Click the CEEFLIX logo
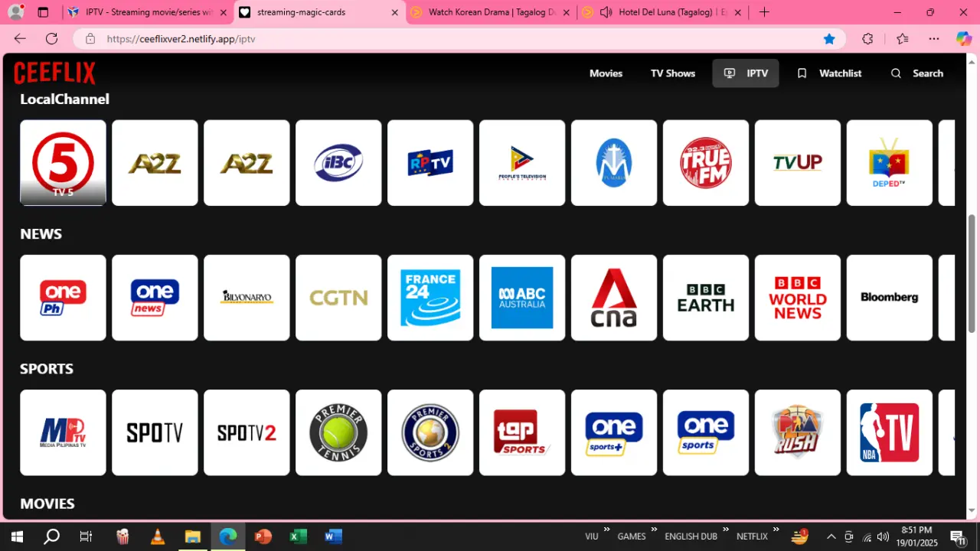Image resolution: width=980 pixels, height=551 pixels. point(54,73)
